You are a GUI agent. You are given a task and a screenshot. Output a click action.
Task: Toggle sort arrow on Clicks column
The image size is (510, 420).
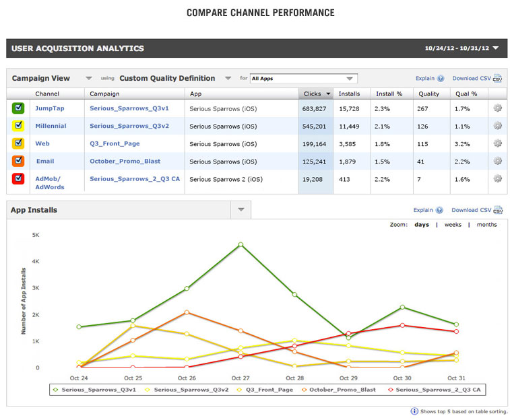(328, 94)
